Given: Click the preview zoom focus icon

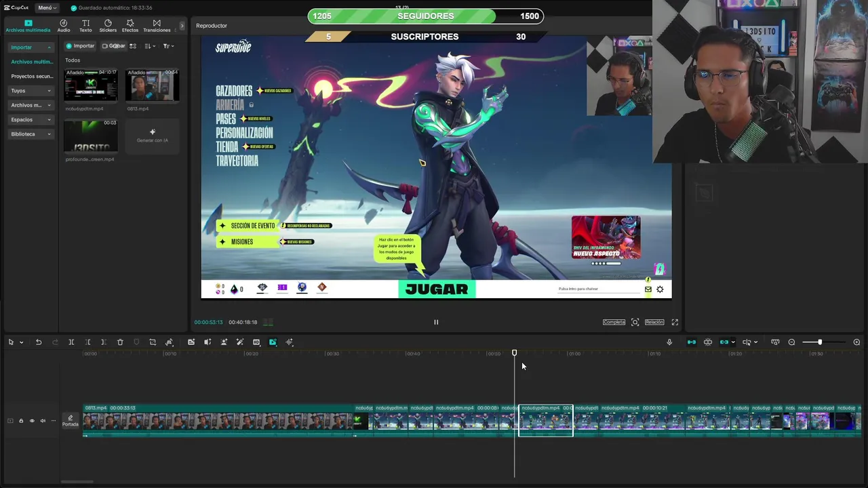Looking at the screenshot, I should pyautogui.click(x=635, y=322).
